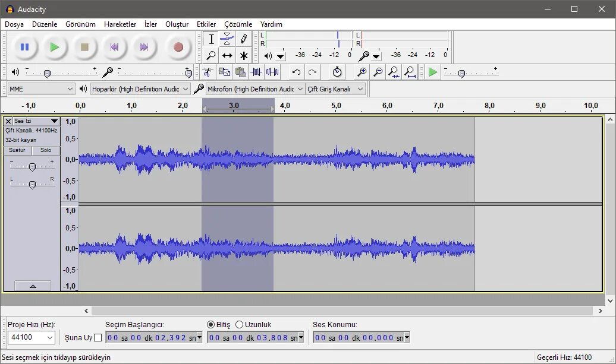Close the Ses İzi track with X
Screen dimensions: 616x364
[x=8, y=121]
